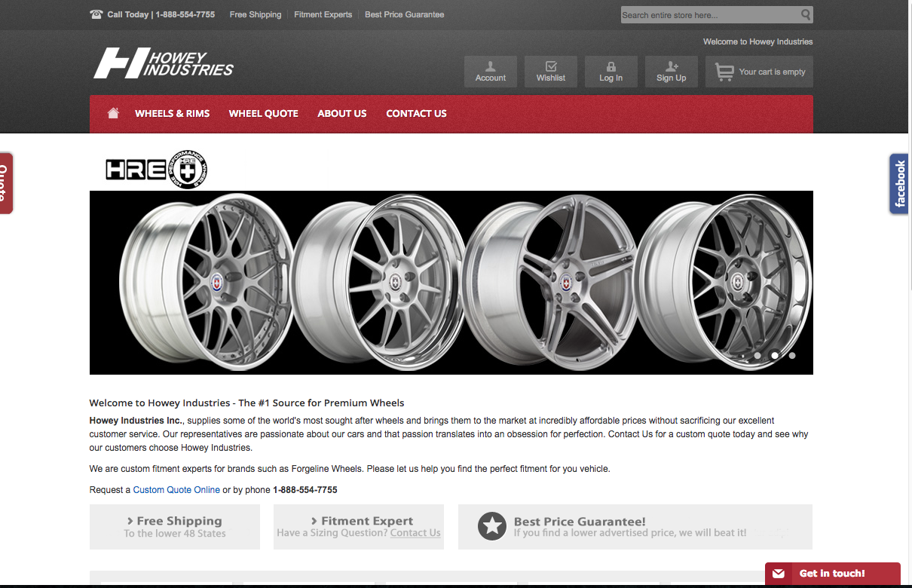The image size is (912, 588).
Task: Follow the Custom Quote Online link
Action: (x=176, y=490)
